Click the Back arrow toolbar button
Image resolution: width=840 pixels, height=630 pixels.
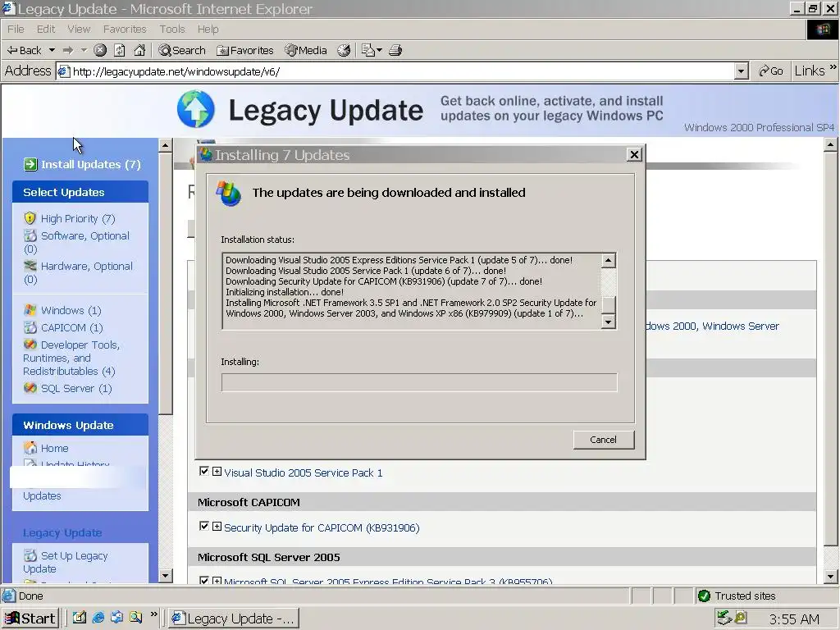click(x=25, y=50)
